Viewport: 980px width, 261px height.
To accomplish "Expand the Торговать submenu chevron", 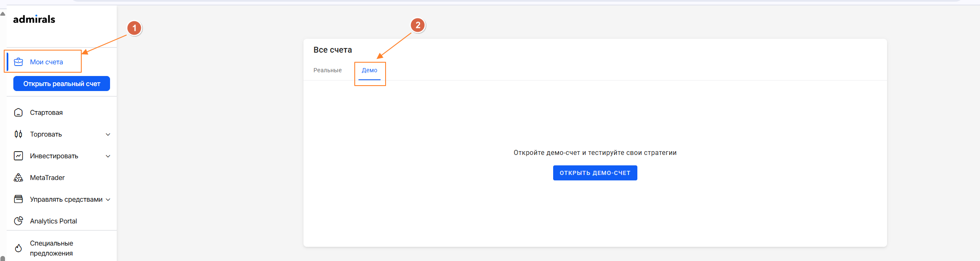I will [108, 134].
